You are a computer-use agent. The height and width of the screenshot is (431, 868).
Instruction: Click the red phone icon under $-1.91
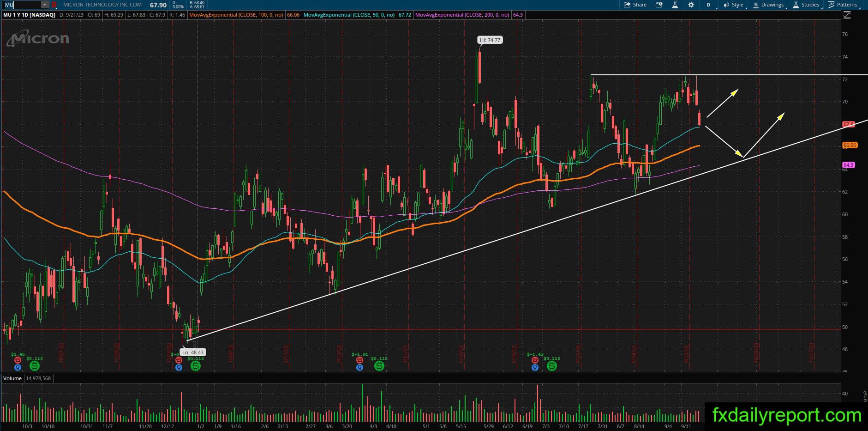(x=359, y=360)
